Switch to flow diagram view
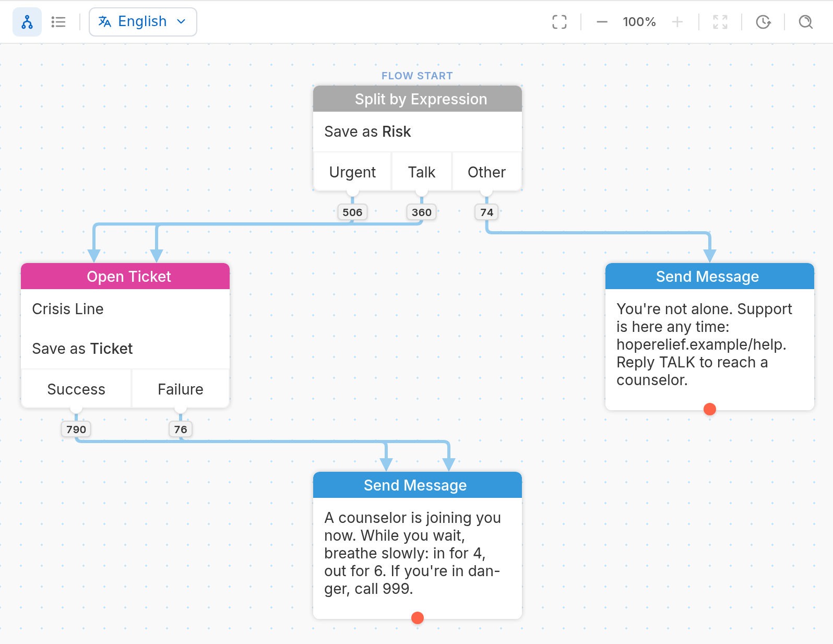The height and width of the screenshot is (644, 833). tap(27, 22)
